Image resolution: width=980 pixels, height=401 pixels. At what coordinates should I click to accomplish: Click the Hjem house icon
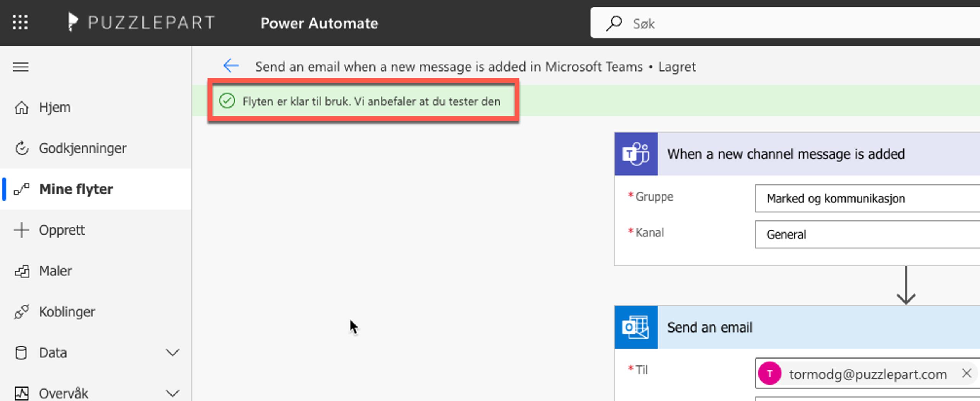click(x=21, y=108)
